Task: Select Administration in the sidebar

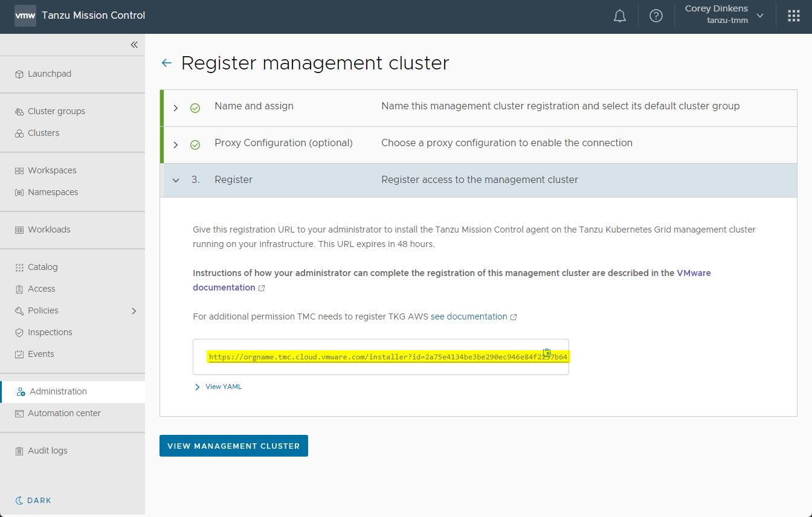Action: [72, 391]
